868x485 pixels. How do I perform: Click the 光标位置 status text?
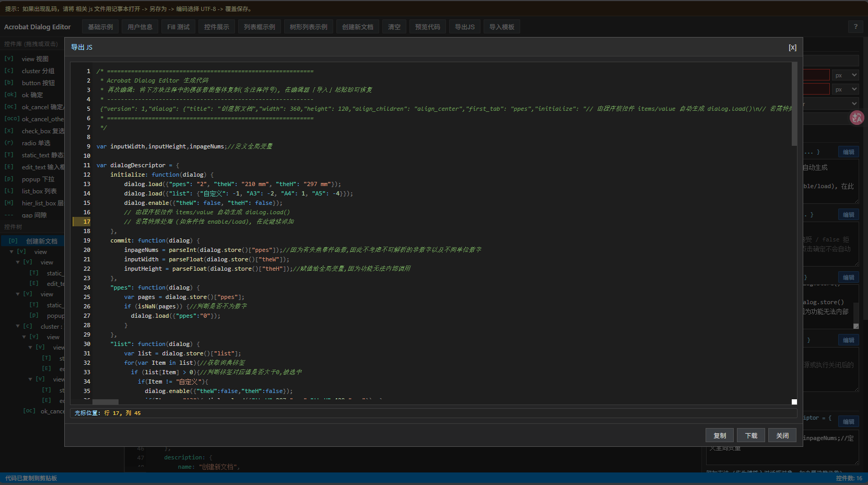pos(108,413)
